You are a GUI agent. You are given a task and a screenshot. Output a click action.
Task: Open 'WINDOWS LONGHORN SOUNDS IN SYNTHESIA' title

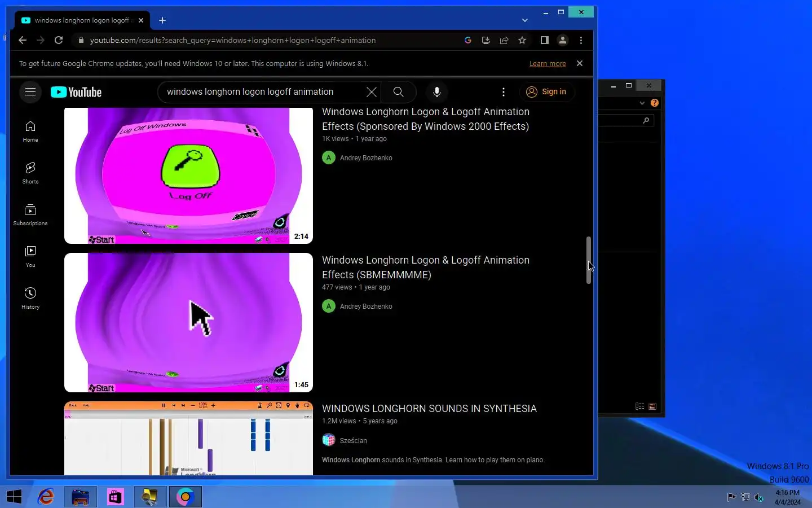429,409
